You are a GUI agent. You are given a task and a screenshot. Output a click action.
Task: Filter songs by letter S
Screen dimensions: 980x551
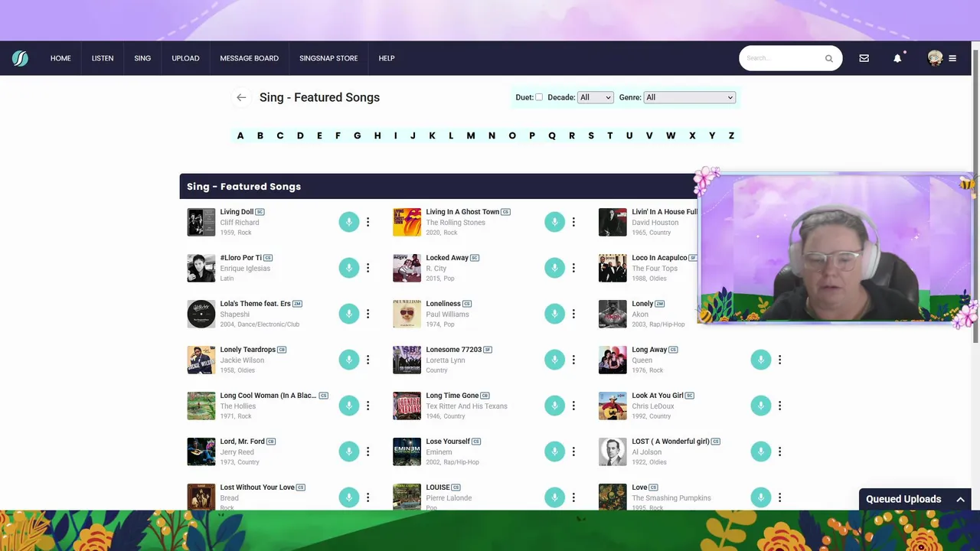click(591, 135)
